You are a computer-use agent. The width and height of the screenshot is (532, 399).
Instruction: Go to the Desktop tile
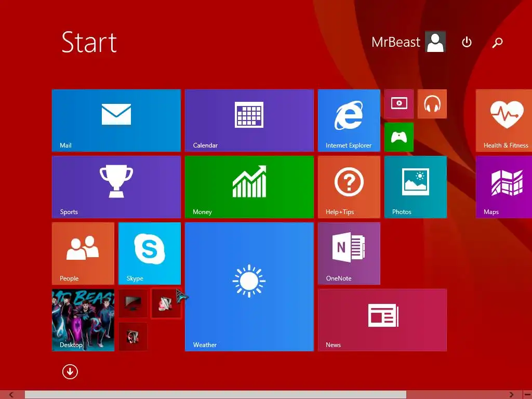83,320
